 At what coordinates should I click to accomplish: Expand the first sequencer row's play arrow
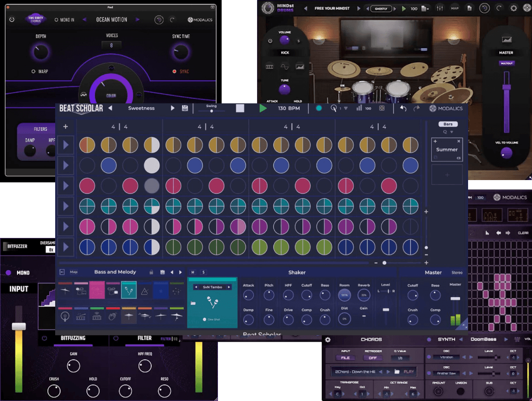pyautogui.click(x=66, y=145)
